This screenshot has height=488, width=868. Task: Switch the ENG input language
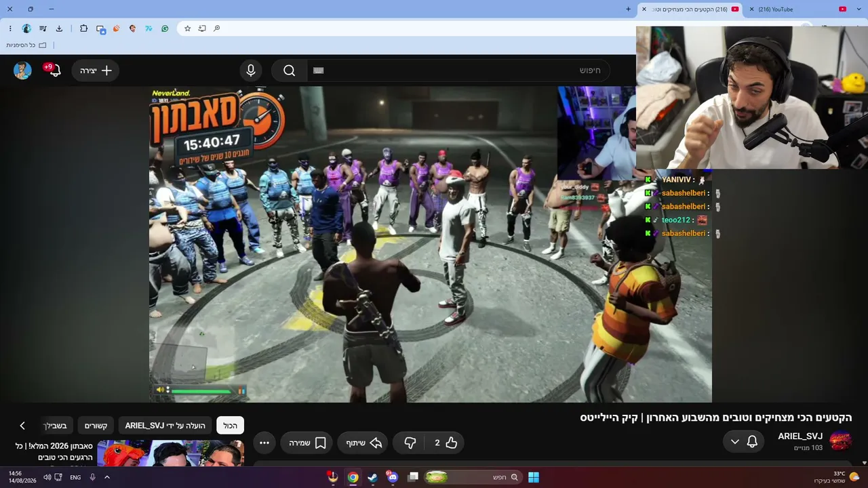point(75,477)
